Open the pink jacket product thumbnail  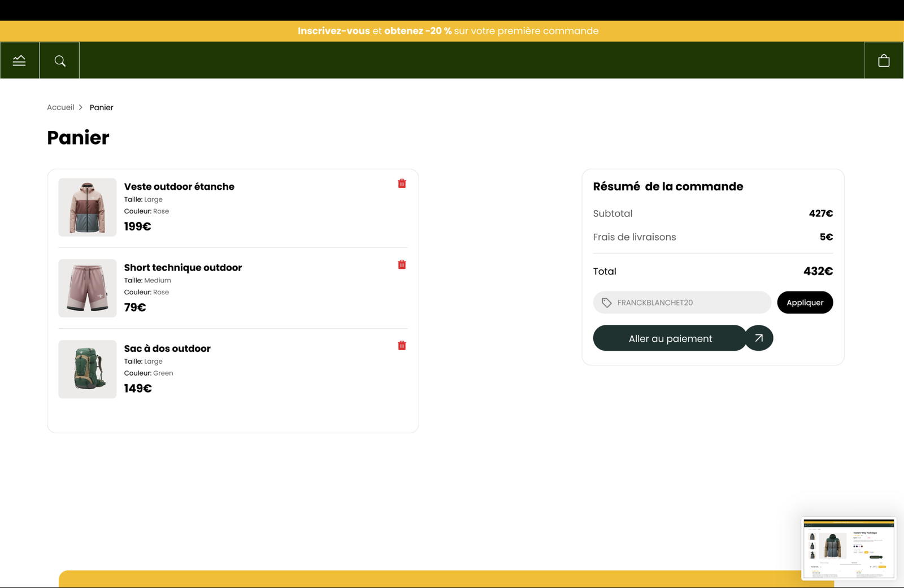[88, 207]
